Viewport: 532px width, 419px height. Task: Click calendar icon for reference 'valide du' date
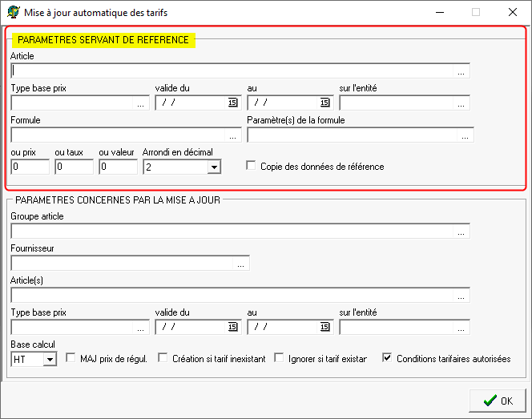(232, 103)
